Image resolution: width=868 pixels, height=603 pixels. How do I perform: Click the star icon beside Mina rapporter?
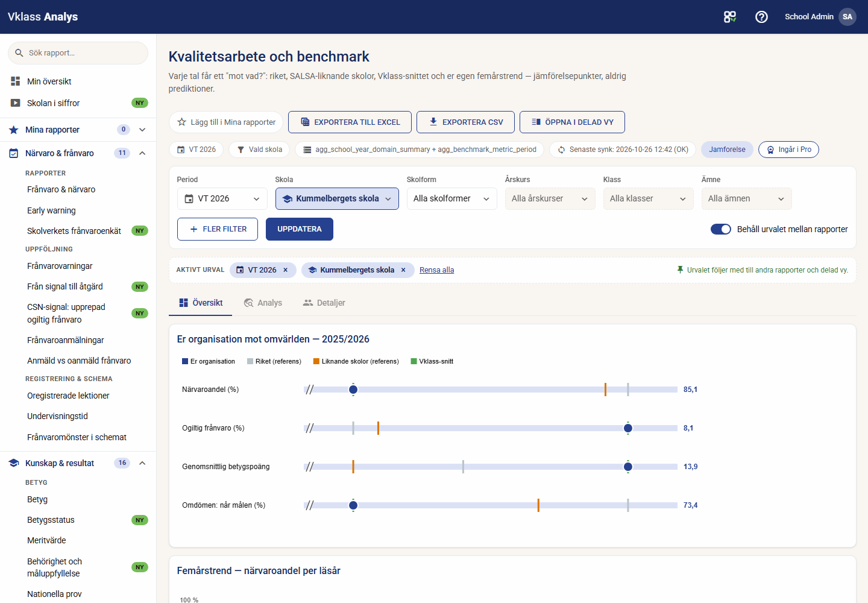click(x=14, y=130)
